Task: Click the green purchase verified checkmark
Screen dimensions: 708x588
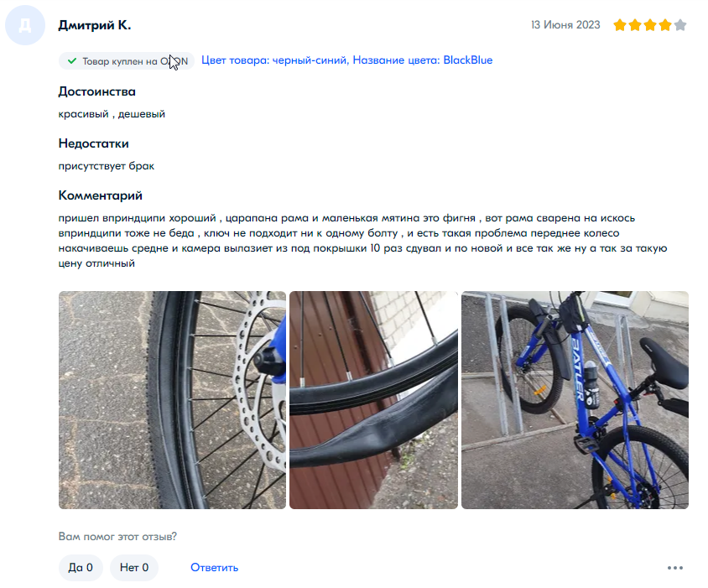Action: tap(72, 61)
